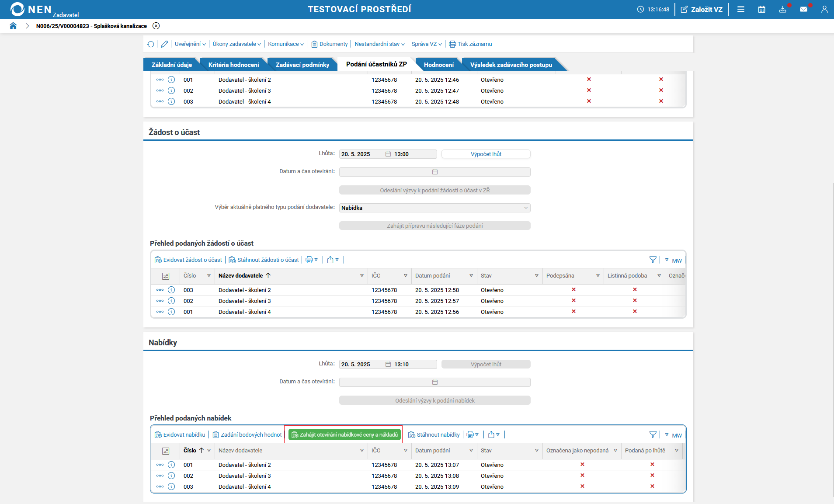This screenshot has height=504, width=834.
Task: Click the refresh record icon in toolbar
Action: [151, 44]
